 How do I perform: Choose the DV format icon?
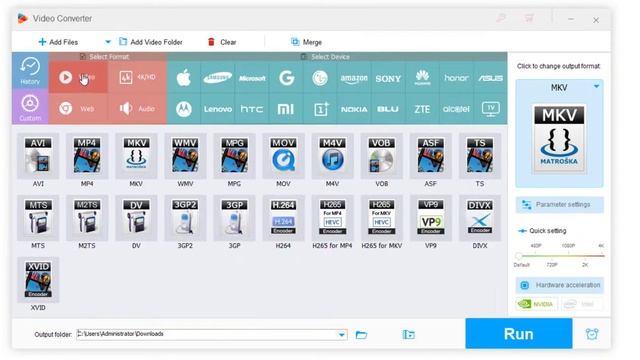pos(136,218)
